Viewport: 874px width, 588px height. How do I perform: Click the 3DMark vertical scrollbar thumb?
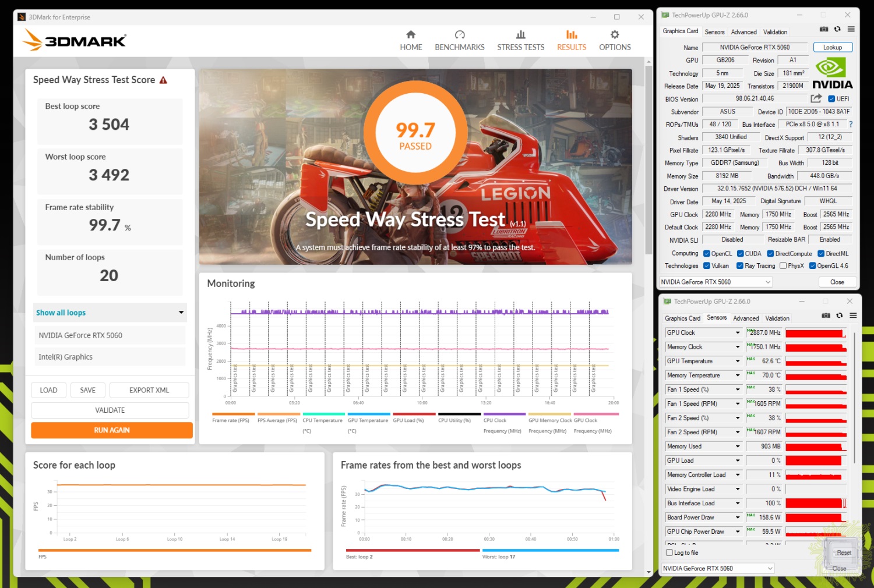coord(649,159)
